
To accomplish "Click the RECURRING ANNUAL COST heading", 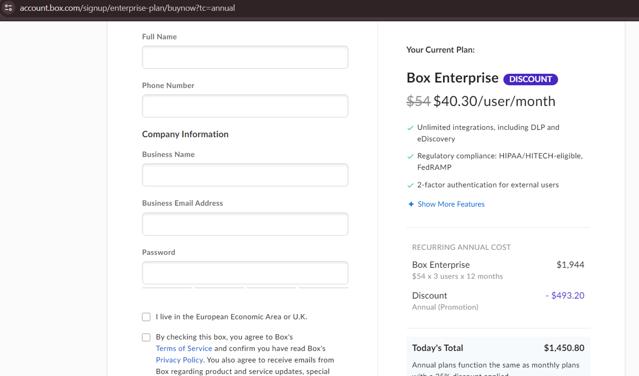I will (x=461, y=247).
